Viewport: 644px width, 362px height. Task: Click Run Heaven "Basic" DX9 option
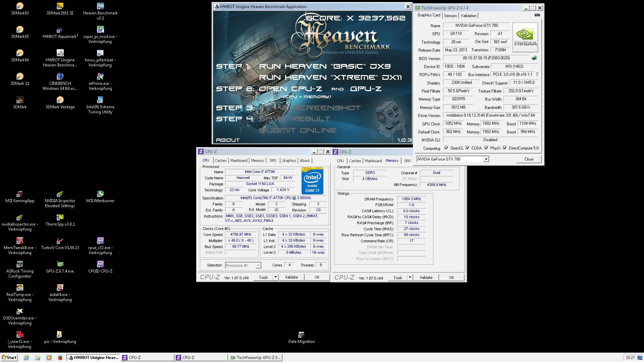325,66
